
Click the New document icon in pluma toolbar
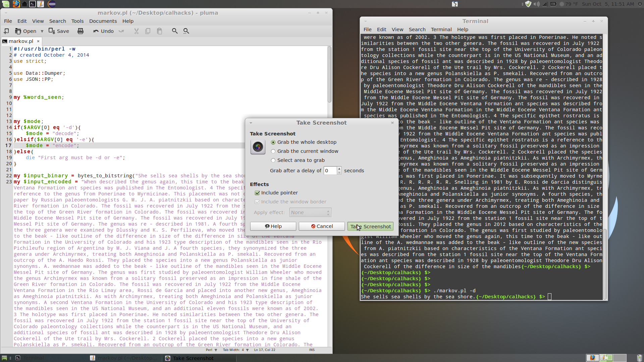pos(6,31)
